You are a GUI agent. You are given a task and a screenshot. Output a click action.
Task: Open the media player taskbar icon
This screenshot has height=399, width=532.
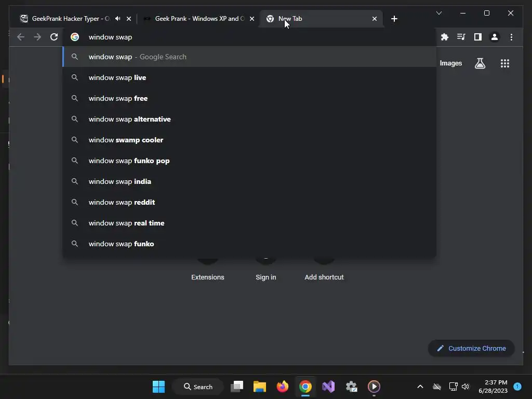pyautogui.click(x=374, y=387)
